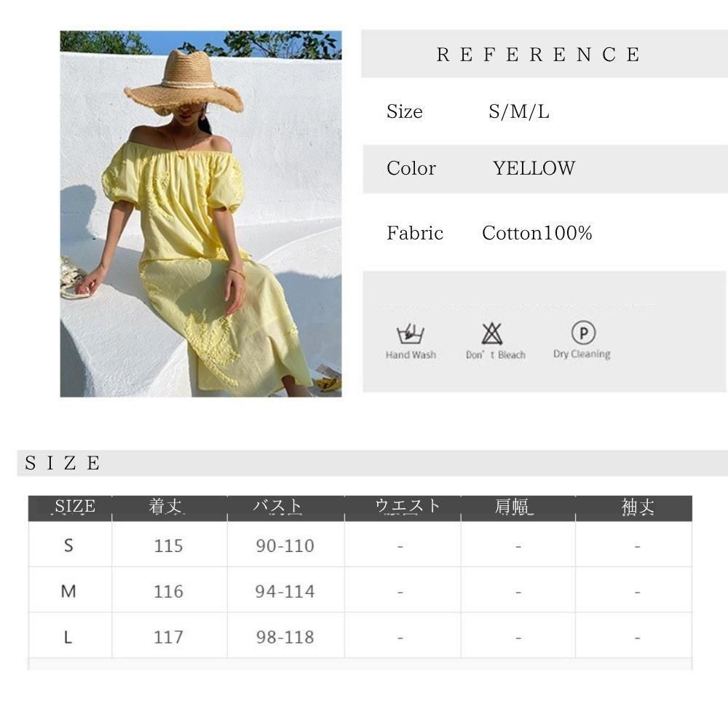
Task: Click the 肩幅 column header
Action: (513, 507)
